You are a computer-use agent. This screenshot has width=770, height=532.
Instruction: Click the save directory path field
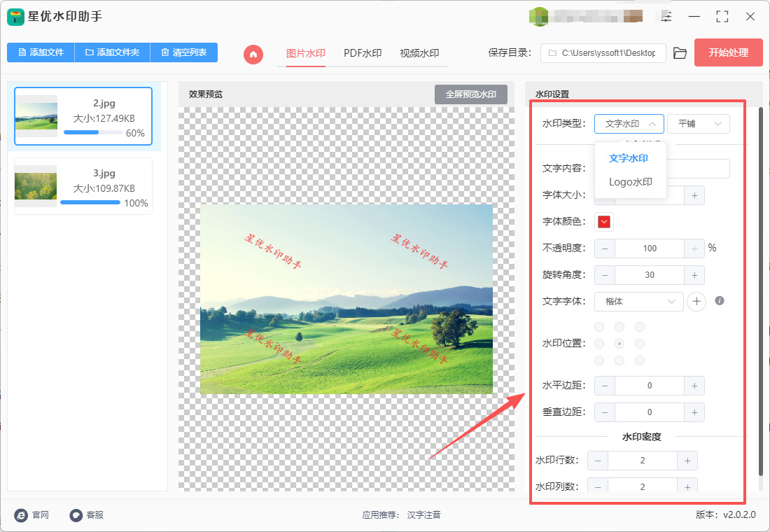(x=603, y=53)
